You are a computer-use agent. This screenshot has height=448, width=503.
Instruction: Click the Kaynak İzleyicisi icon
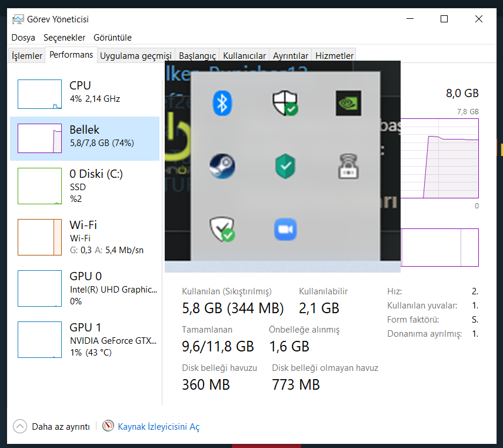click(108, 426)
